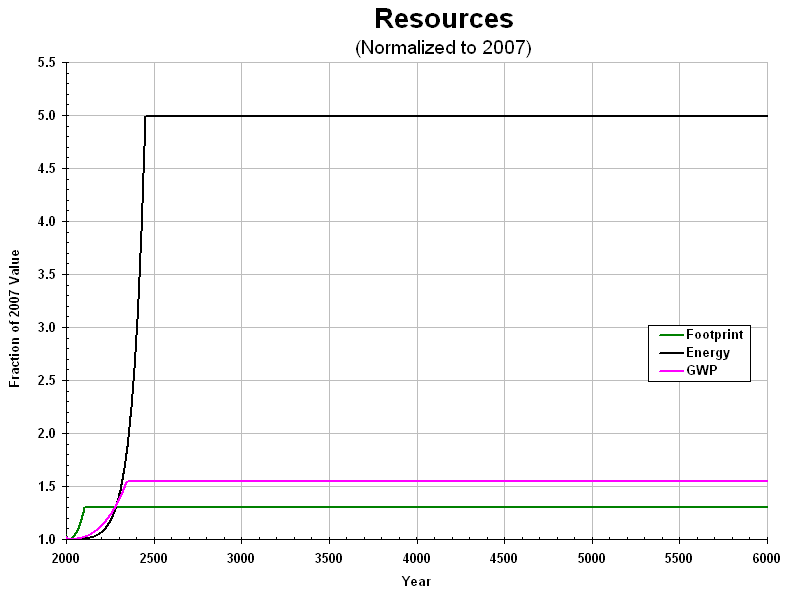791x597 pixels.
Task: Click the green Footprint legend line swatch
Action: click(x=669, y=334)
